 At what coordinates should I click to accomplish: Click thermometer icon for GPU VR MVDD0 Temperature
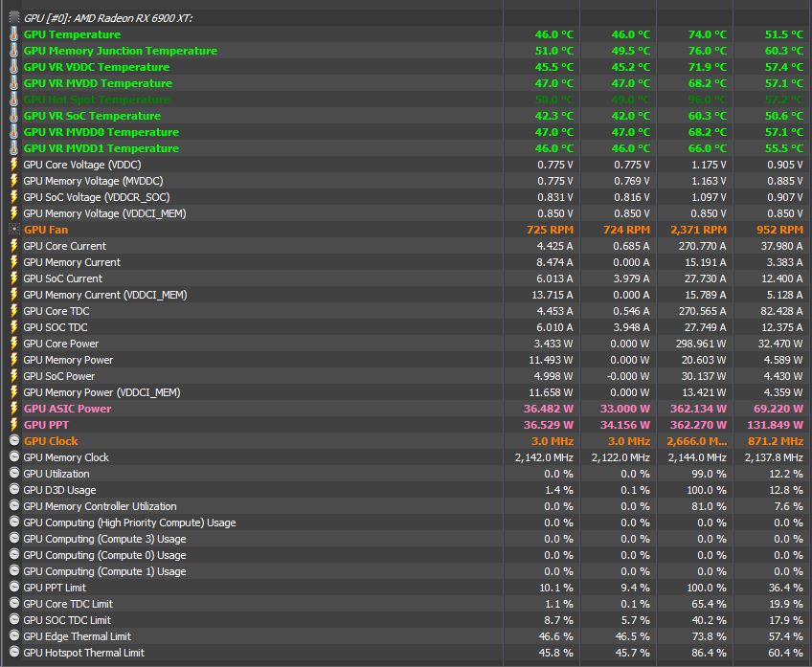pyautogui.click(x=14, y=132)
